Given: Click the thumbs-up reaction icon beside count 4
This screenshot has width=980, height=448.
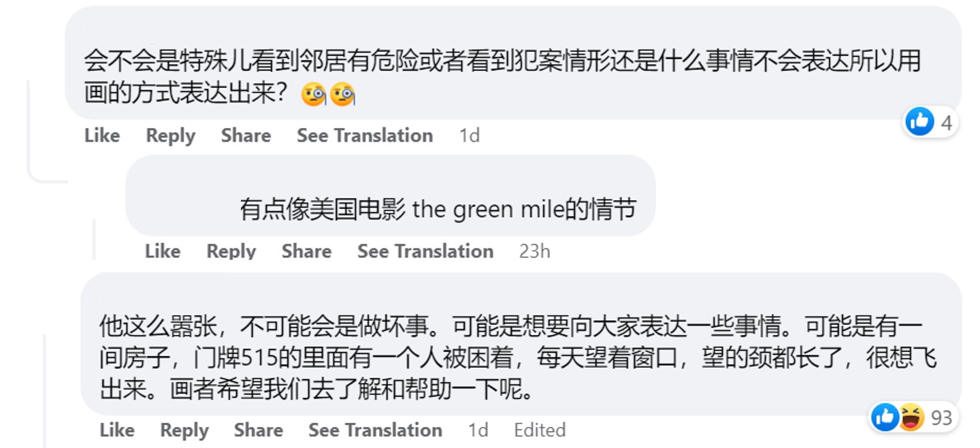Looking at the screenshot, I should tap(919, 122).
